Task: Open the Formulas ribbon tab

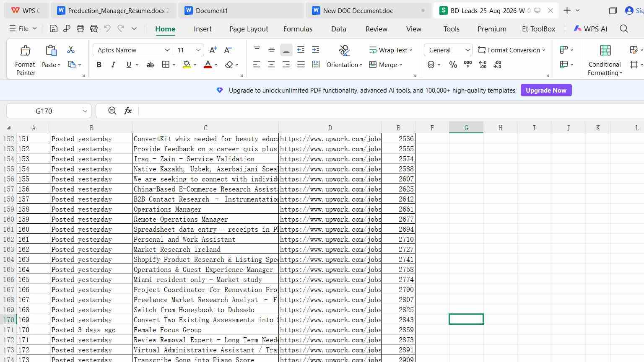Action: (x=298, y=29)
